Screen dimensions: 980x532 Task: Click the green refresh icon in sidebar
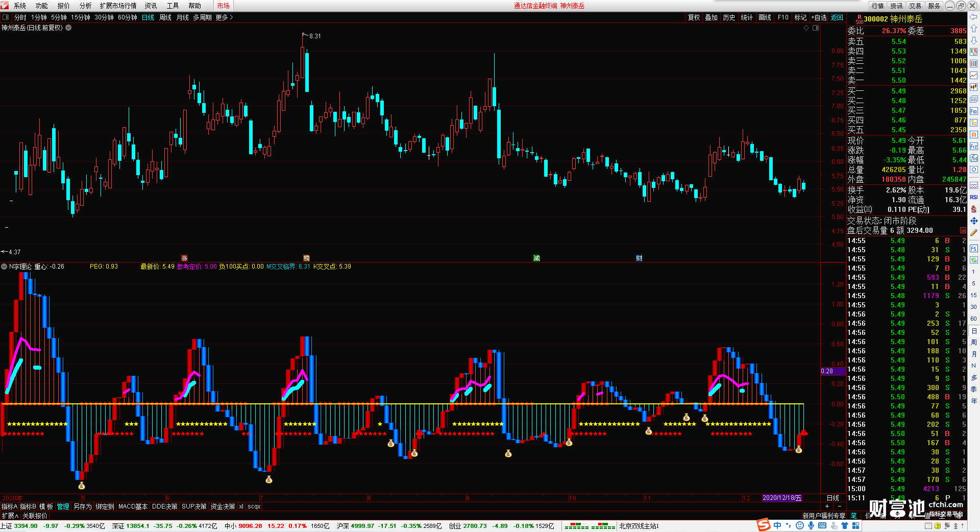pos(974,260)
